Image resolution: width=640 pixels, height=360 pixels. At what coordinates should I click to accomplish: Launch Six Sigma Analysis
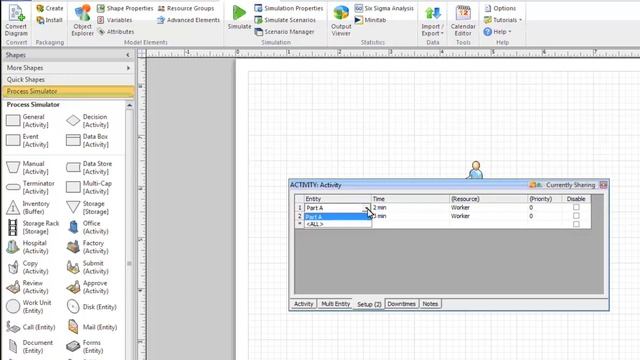384,8
